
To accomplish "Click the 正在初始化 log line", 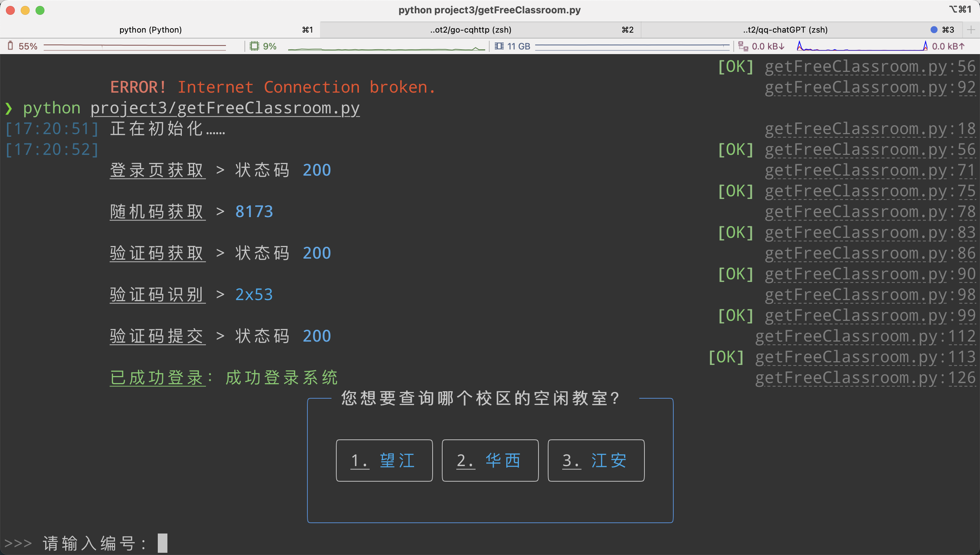I will tap(168, 129).
